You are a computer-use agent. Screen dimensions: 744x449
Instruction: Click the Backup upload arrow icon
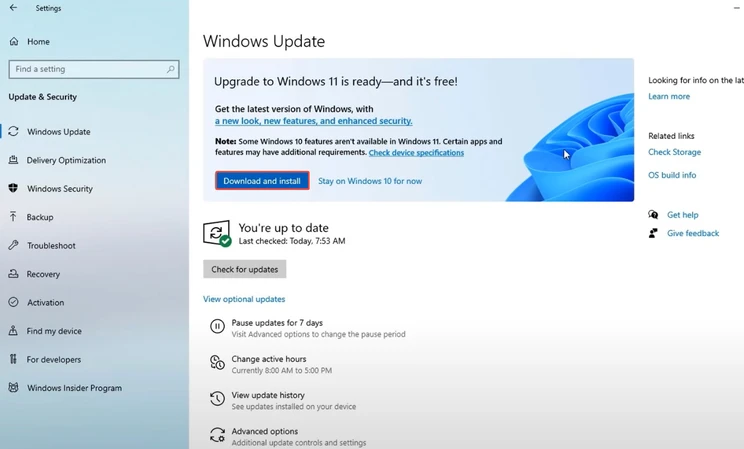point(13,217)
